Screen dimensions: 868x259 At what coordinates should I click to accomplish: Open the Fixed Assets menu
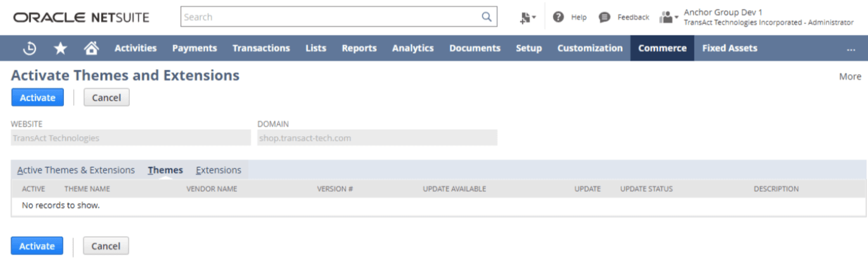coord(730,48)
